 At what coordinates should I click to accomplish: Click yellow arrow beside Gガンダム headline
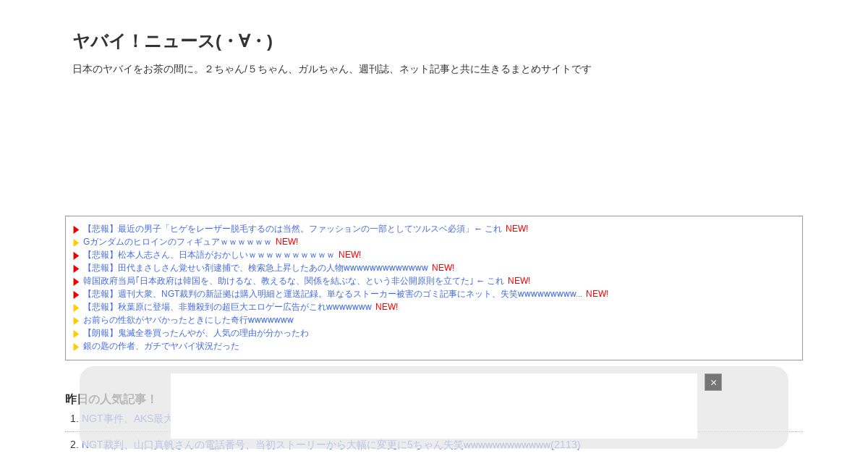[76, 242]
